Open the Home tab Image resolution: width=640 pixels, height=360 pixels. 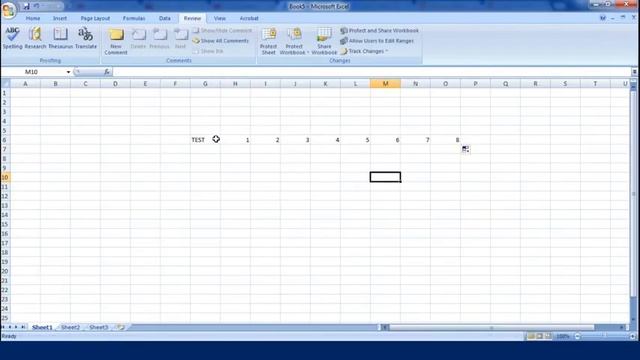[33, 18]
